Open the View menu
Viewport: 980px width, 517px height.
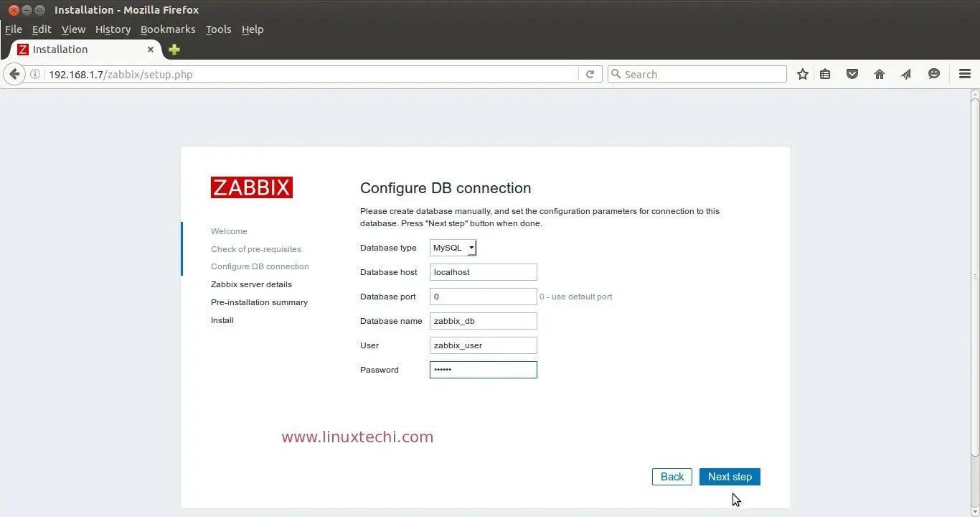click(73, 29)
